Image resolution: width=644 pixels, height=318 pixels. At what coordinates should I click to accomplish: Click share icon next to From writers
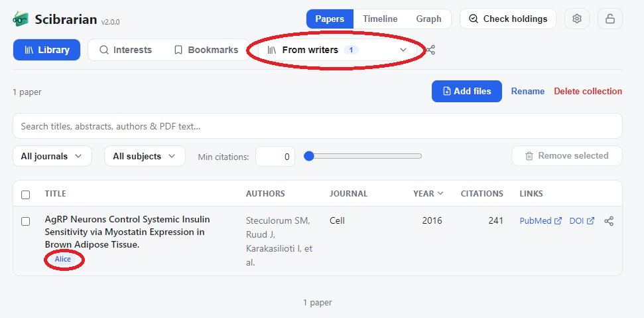click(x=430, y=50)
